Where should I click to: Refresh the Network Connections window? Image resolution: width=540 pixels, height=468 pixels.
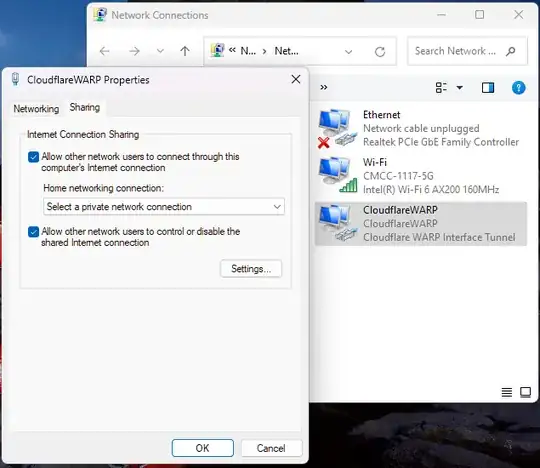380,52
